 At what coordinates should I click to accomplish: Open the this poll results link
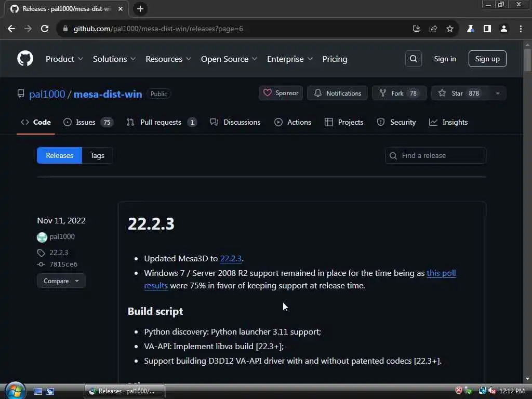point(442,273)
